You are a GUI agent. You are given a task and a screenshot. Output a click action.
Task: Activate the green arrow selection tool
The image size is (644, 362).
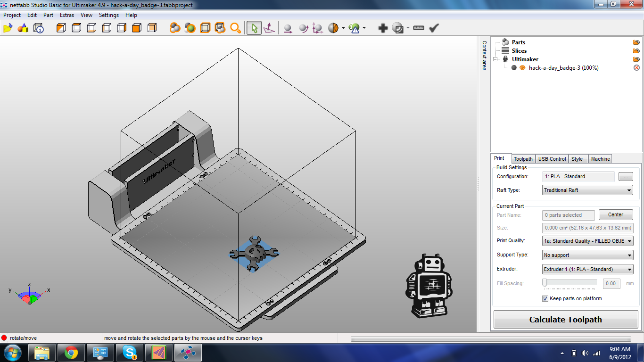pyautogui.click(x=254, y=28)
